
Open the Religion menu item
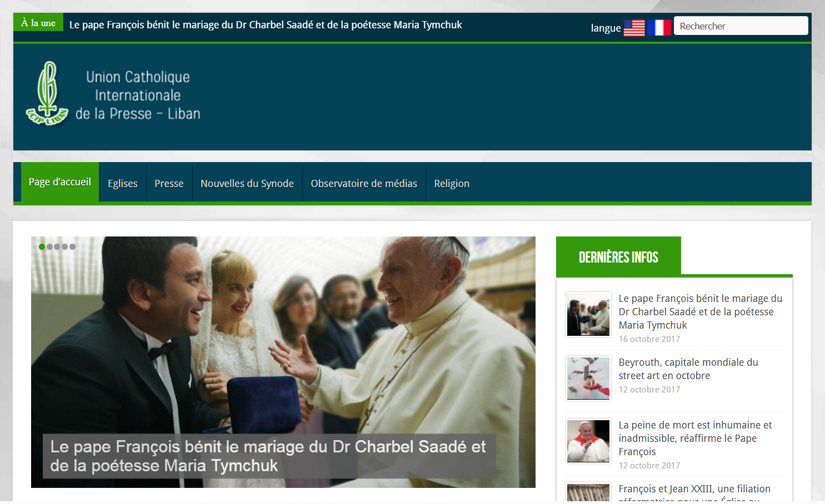click(452, 184)
